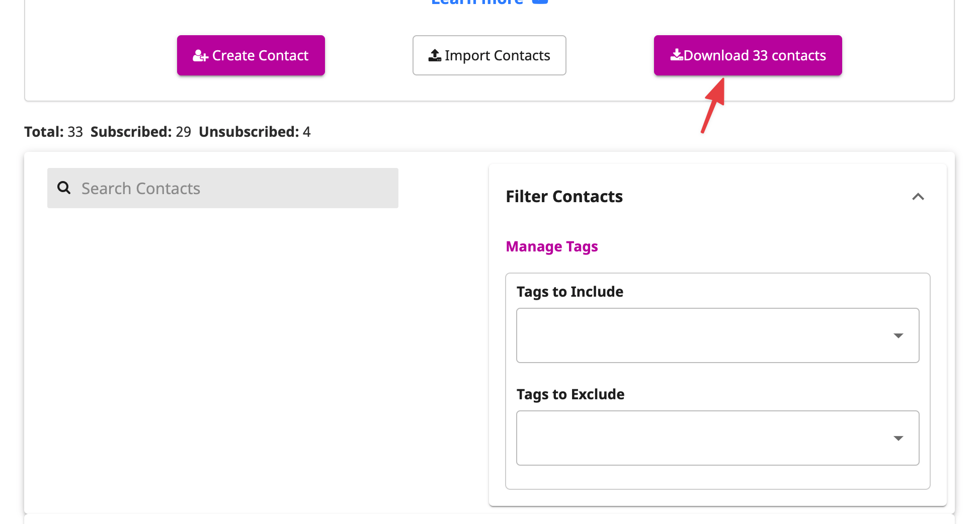980x524 pixels.
Task: Open the Tags to Exclude dropdown
Action: 718,438
